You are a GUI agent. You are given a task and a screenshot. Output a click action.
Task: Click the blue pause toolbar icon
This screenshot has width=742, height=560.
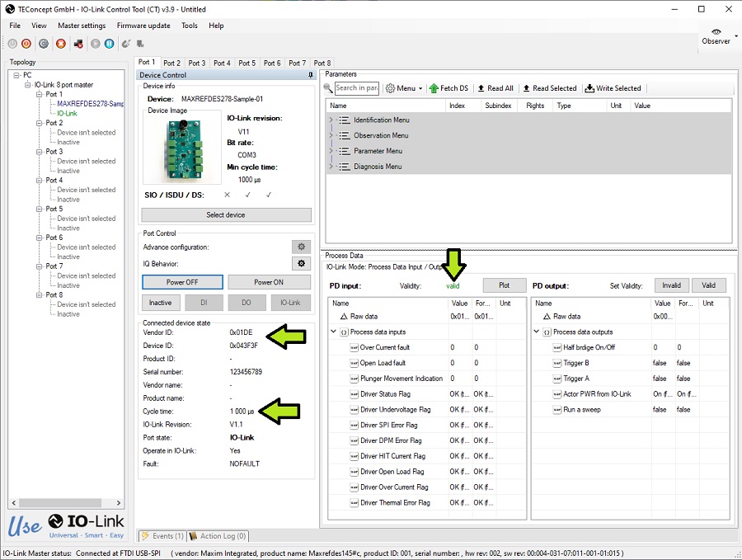tap(110, 44)
